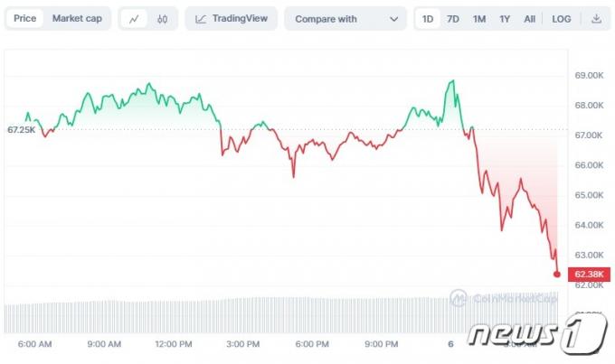Open the Compare with dropdown
Screen dimensions: 615x364
[x=345, y=19]
